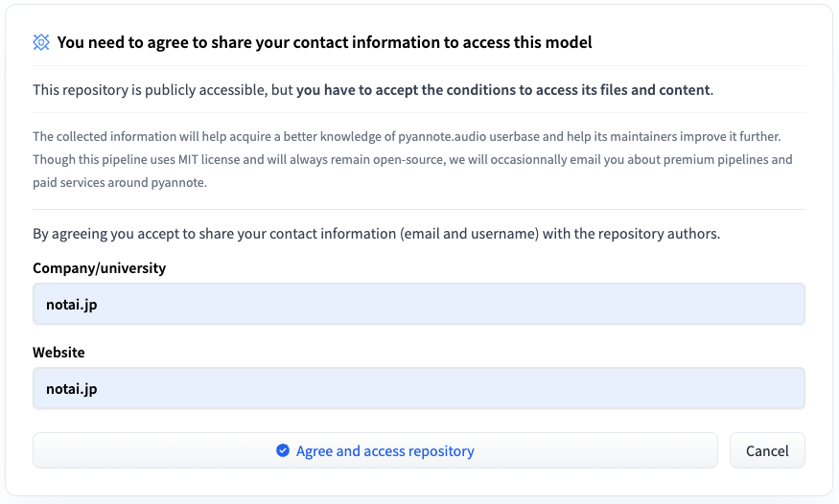Click the checkmark icon in Agree button
Screen dimensions: 839x504
(x=283, y=450)
